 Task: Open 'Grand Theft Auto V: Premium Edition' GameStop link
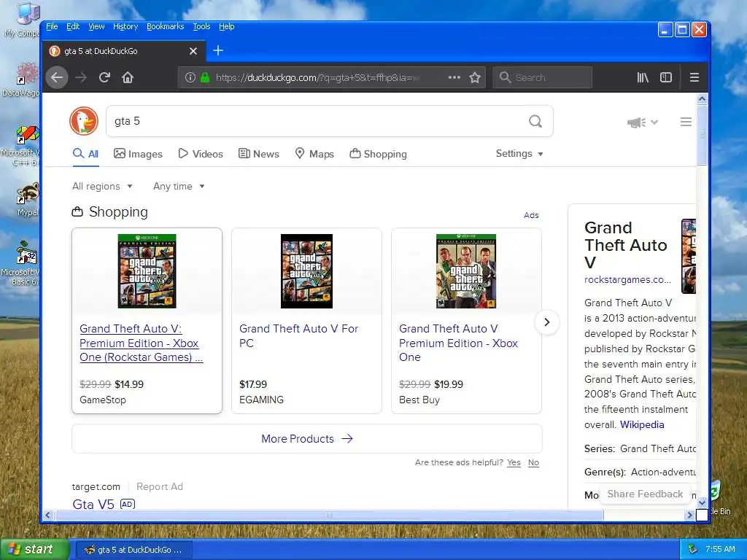coord(142,343)
